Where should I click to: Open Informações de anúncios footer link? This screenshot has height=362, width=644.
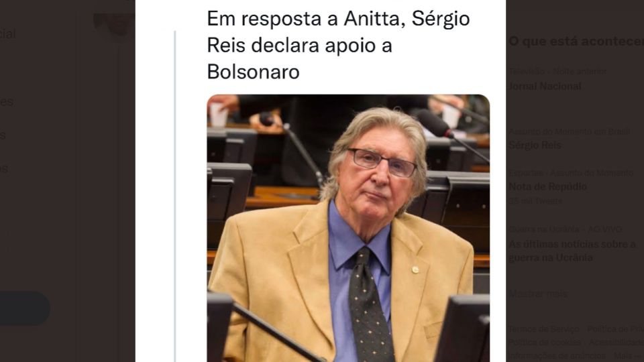point(557,355)
